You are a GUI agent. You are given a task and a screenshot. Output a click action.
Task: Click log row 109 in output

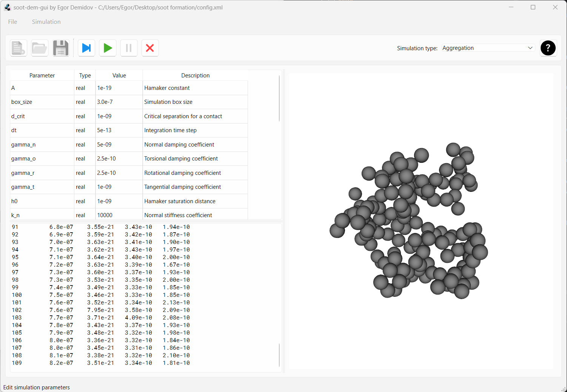[101, 363]
